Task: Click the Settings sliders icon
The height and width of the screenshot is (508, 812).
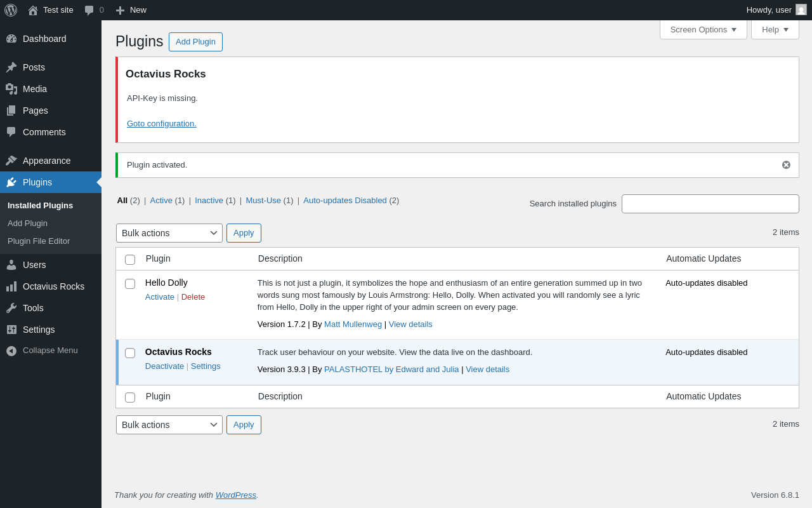Action: click(11, 330)
